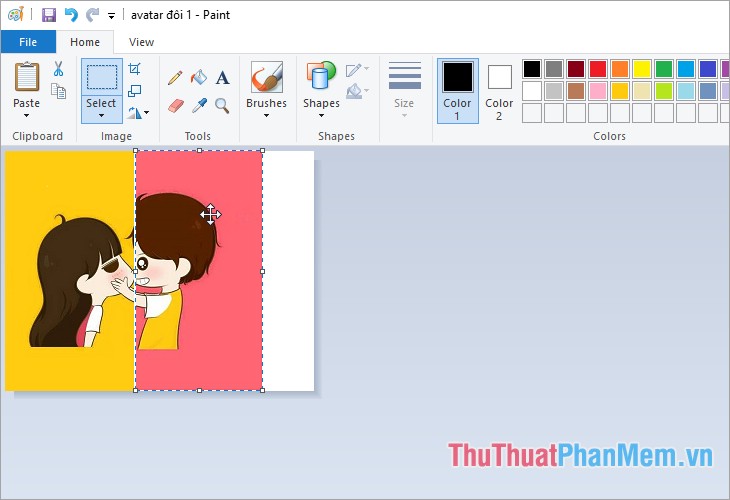This screenshot has width=730, height=500.
Task: Pick the black color swatch
Action: (x=532, y=69)
